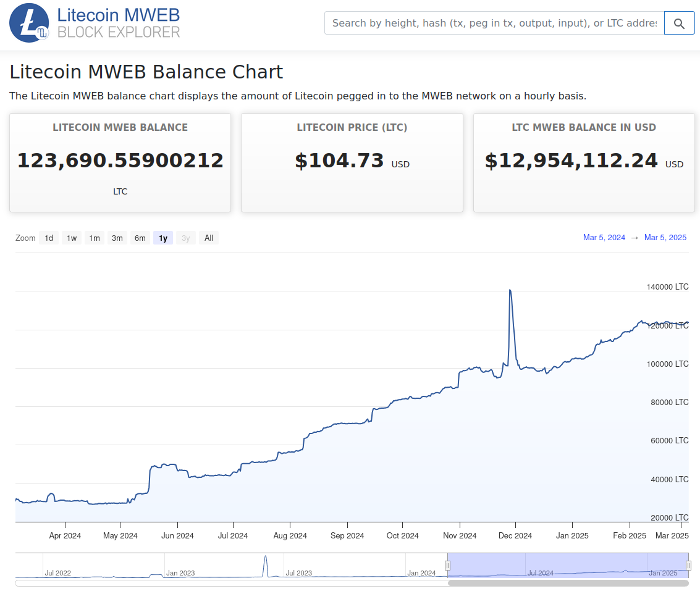Grab the navigator's right range handle
The height and width of the screenshot is (594, 700).
(688, 566)
